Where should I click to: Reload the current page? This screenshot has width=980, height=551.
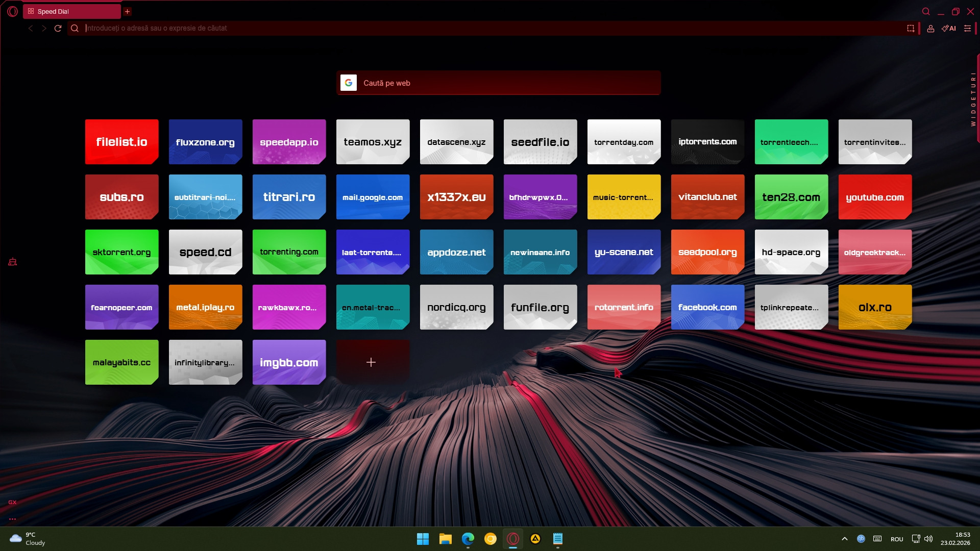tap(58, 29)
